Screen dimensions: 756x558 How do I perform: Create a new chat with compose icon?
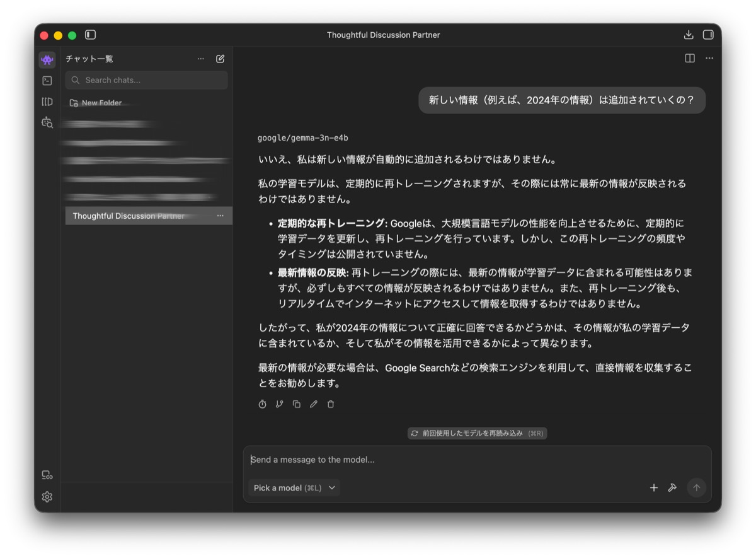click(220, 59)
